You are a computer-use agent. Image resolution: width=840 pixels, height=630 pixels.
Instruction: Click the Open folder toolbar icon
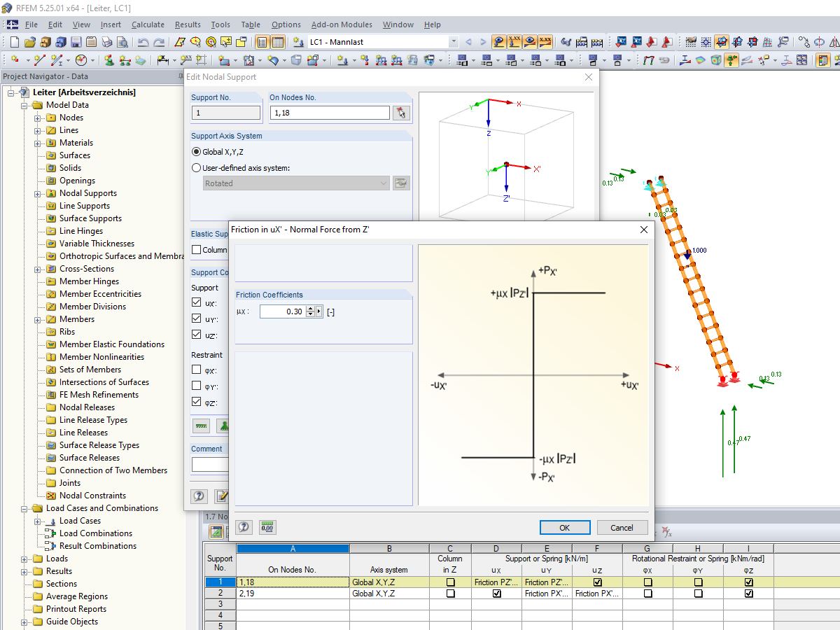click(29, 42)
